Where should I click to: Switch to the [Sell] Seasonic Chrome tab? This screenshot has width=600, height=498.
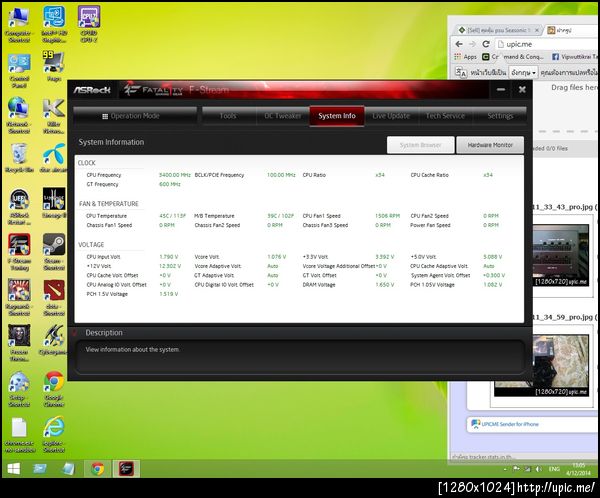[497, 30]
